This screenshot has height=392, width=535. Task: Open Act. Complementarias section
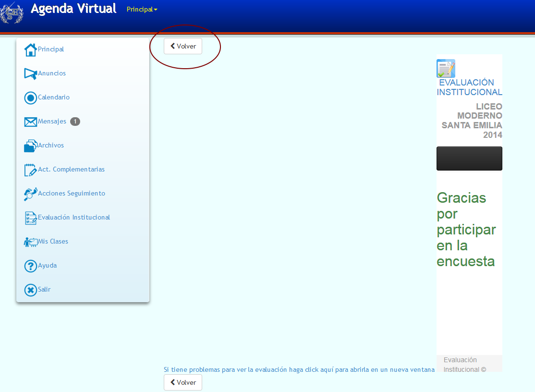[x=71, y=169]
